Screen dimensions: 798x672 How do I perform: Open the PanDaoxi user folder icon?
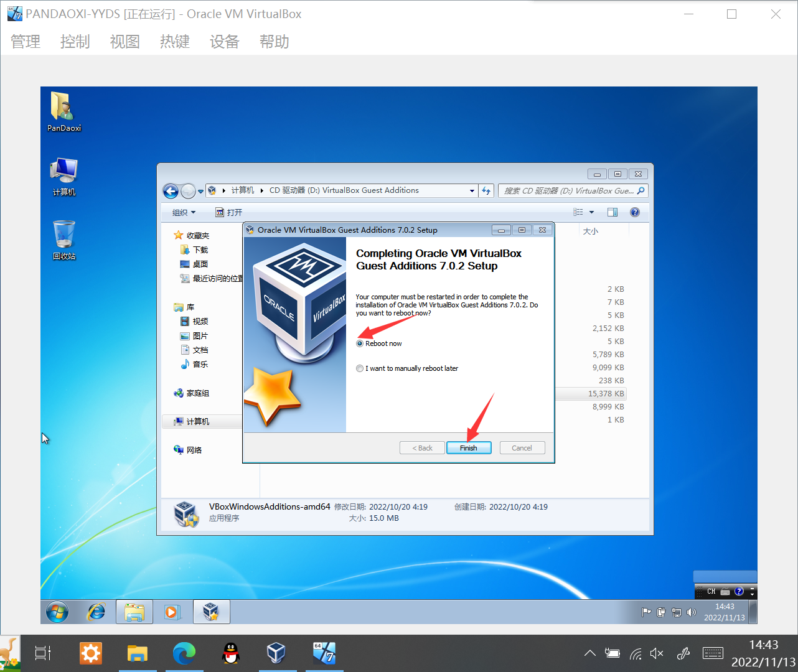(x=63, y=111)
